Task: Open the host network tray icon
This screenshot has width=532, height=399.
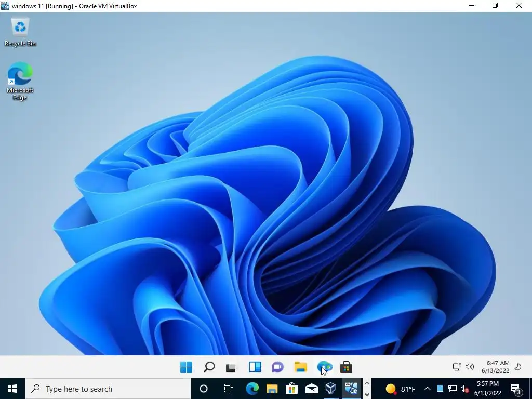Action: [453, 389]
